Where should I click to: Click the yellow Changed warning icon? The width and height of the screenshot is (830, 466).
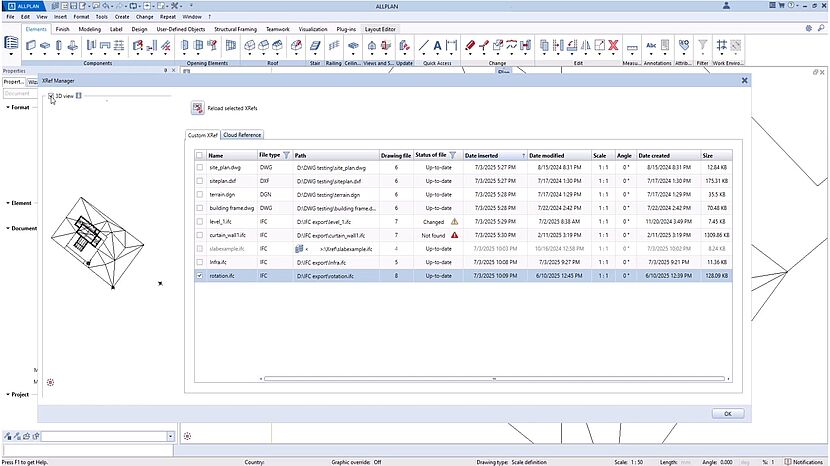(x=454, y=221)
